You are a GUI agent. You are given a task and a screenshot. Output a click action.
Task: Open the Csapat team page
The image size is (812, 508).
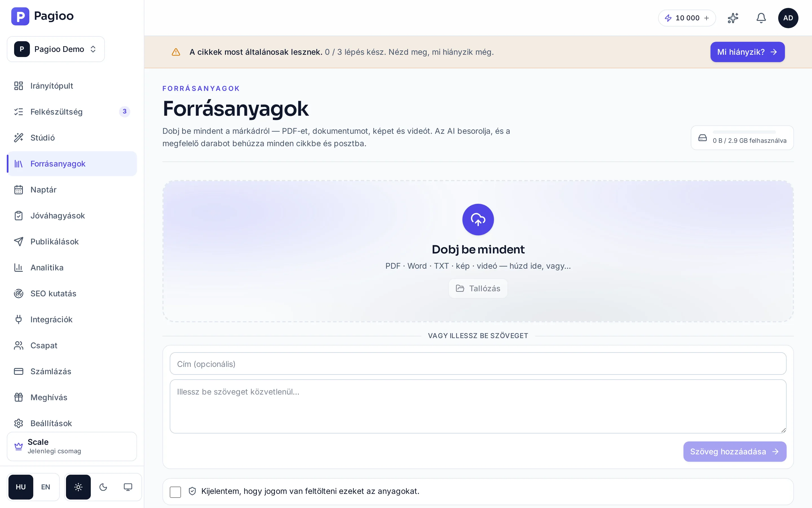[72, 345]
